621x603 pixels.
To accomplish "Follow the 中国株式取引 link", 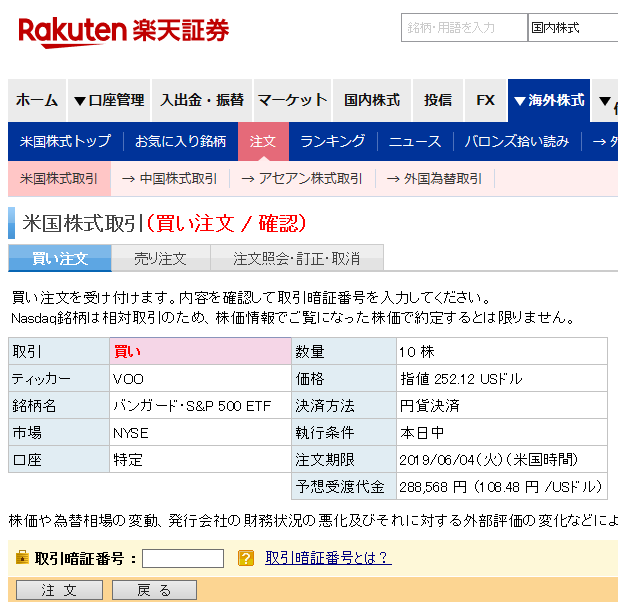I will 170,179.
